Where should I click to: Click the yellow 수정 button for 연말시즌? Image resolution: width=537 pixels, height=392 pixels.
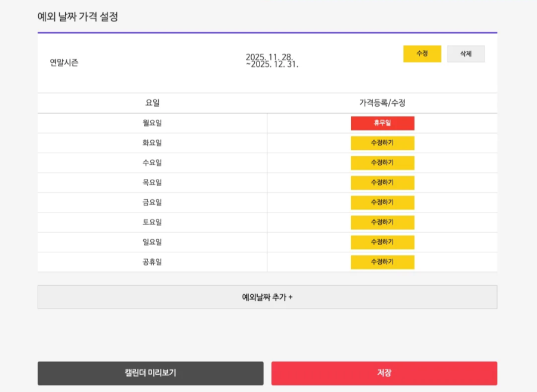[422, 54]
